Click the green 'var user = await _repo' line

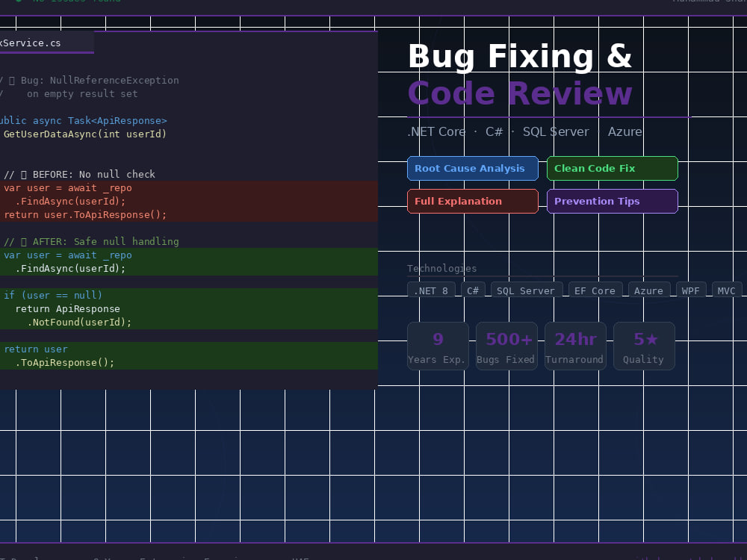coord(68,255)
